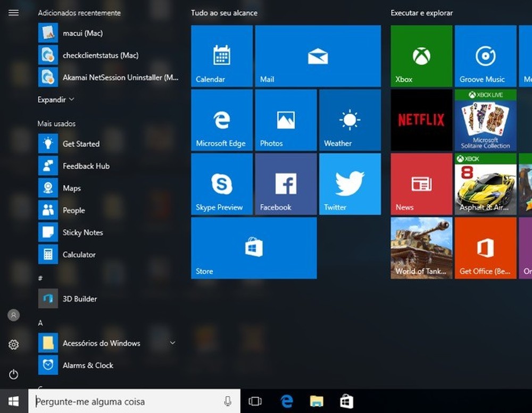The image size is (532, 413).
Task: Launch Microsoft Solitaire Collection
Action: [x=485, y=120]
